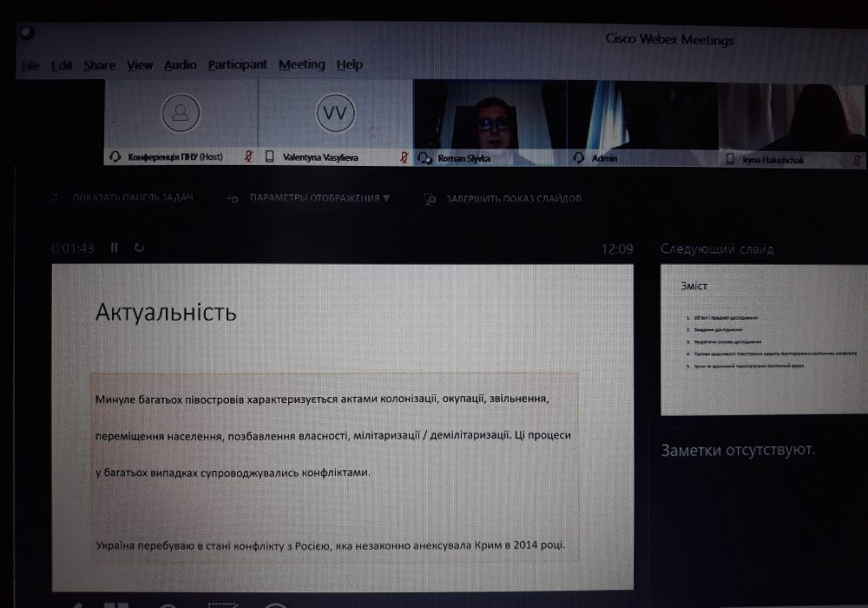Pause the presentation timer
868x608 pixels.
click(114, 248)
